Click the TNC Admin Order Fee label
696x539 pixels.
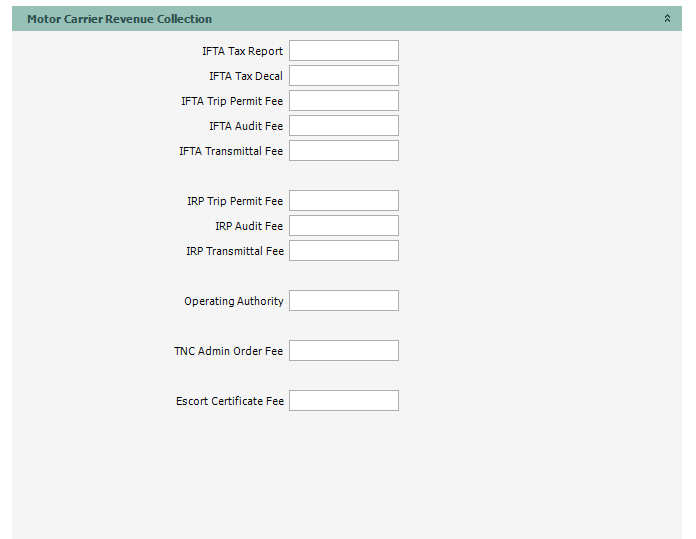click(x=229, y=351)
